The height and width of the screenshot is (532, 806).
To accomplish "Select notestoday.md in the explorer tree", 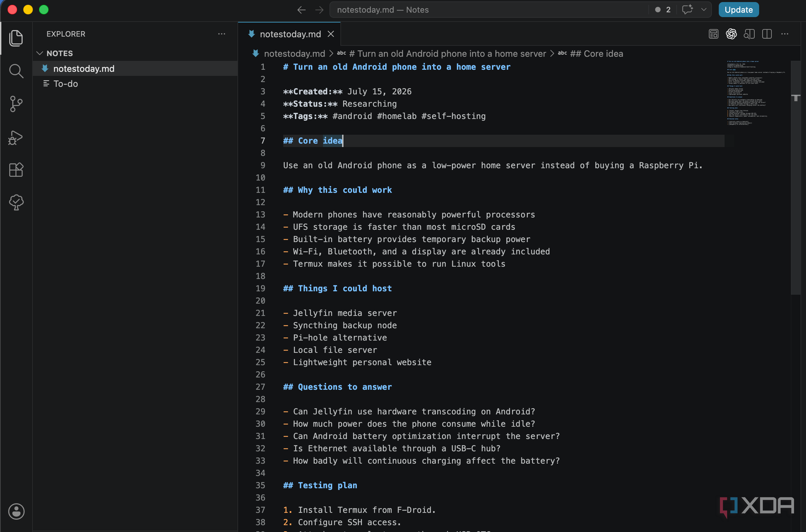I will pyautogui.click(x=135, y=68).
